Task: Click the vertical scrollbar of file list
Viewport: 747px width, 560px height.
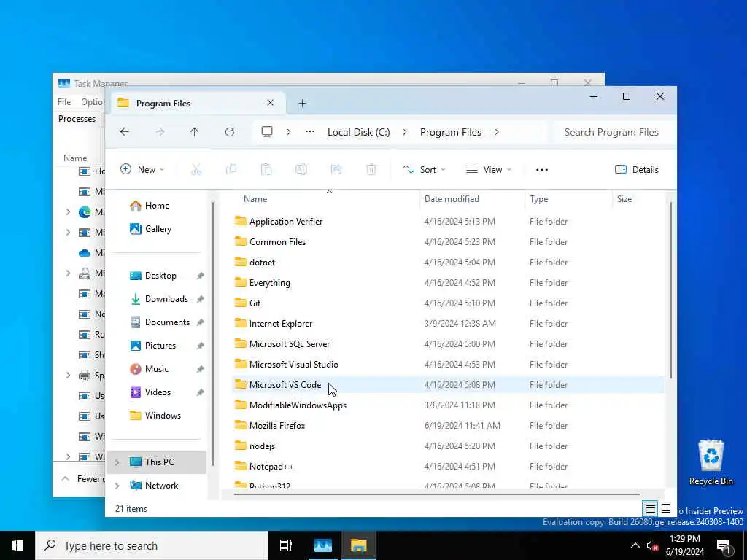Action: (671, 290)
